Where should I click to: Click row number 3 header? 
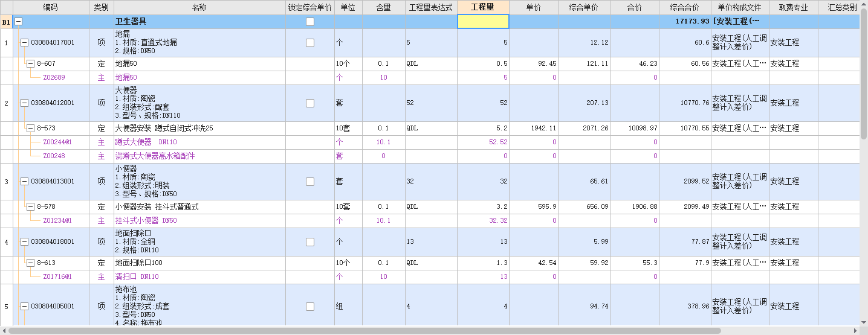coord(7,181)
